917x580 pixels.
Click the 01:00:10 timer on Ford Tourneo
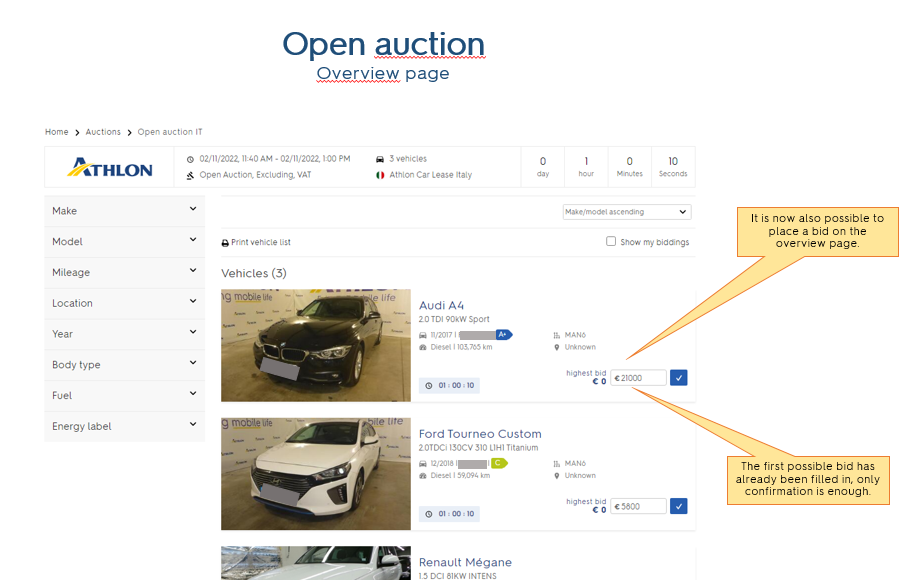tap(449, 515)
